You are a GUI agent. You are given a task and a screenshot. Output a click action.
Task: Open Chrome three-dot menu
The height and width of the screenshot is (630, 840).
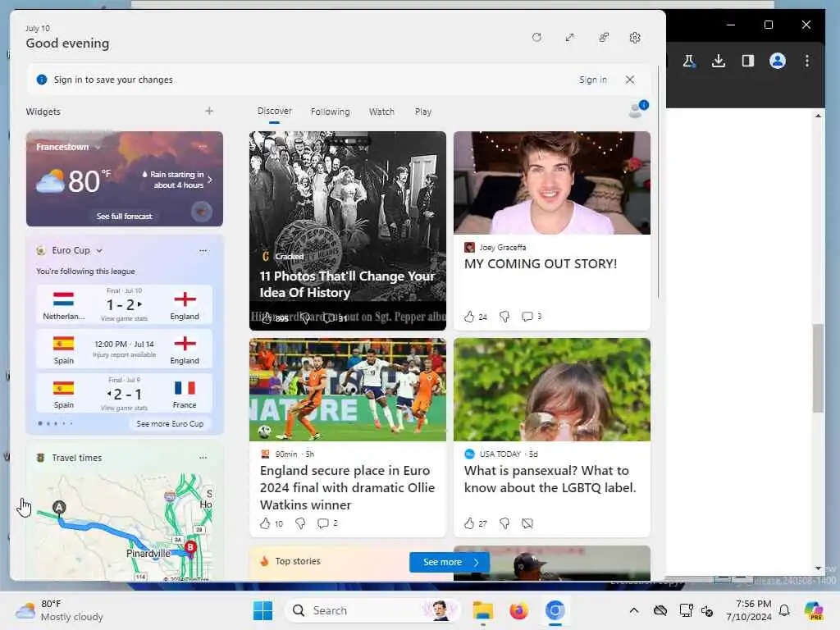(x=807, y=61)
